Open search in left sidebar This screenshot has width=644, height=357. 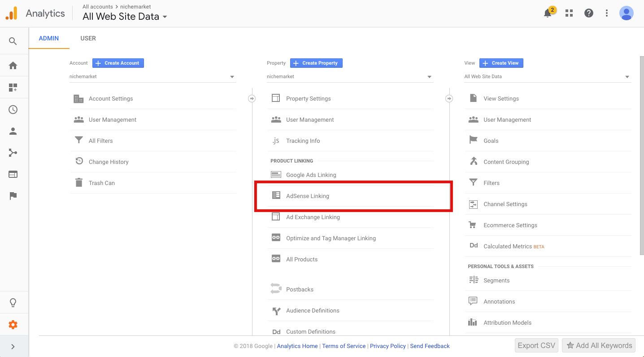click(13, 41)
